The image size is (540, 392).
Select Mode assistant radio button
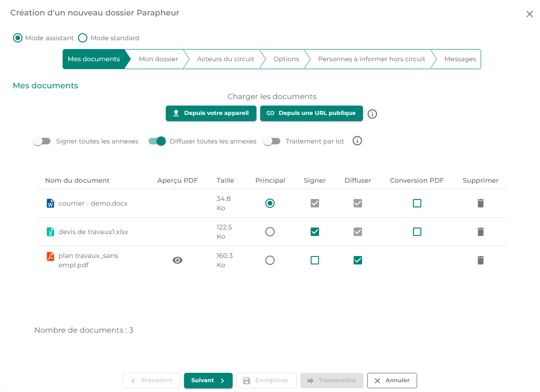pos(18,38)
